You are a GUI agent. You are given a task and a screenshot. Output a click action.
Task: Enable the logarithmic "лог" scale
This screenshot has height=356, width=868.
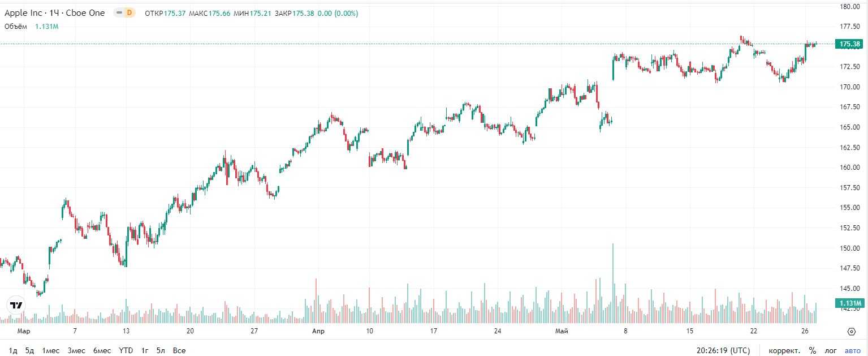coord(832,350)
